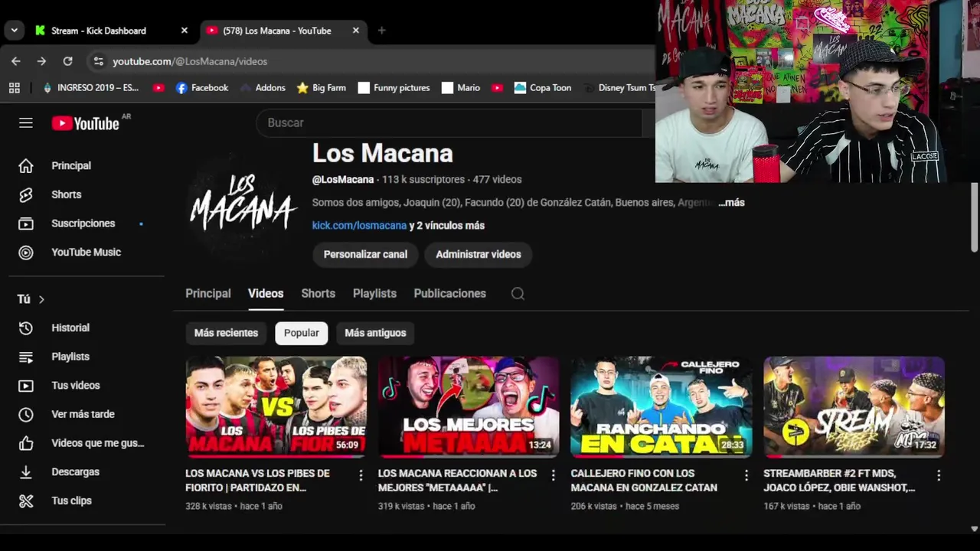Close the Los Macana YouTube tab
This screenshot has height=551, width=980.
[x=355, y=31]
